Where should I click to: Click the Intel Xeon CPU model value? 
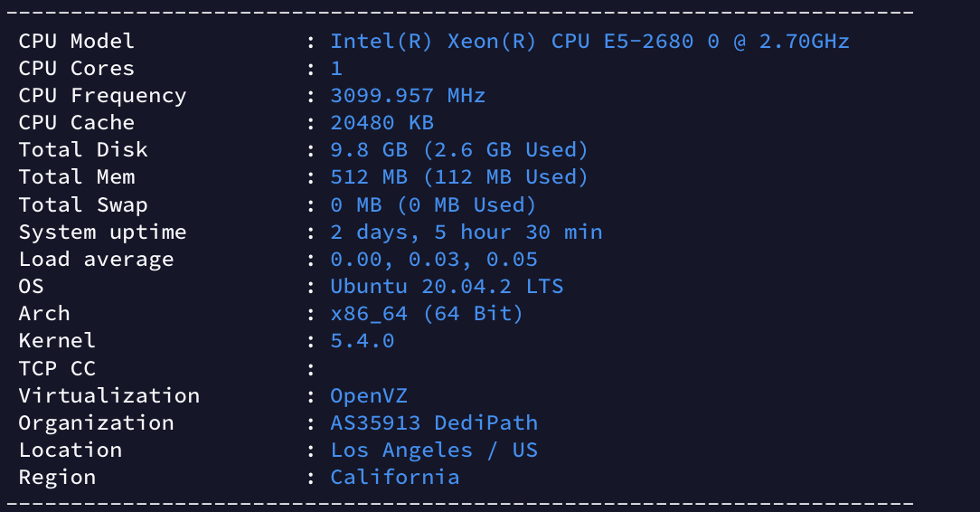click(589, 42)
